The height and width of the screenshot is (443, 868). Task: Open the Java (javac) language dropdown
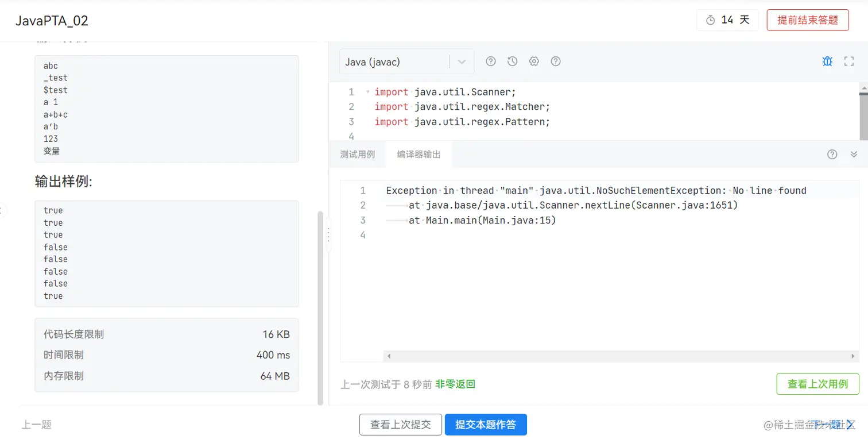click(406, 61)
